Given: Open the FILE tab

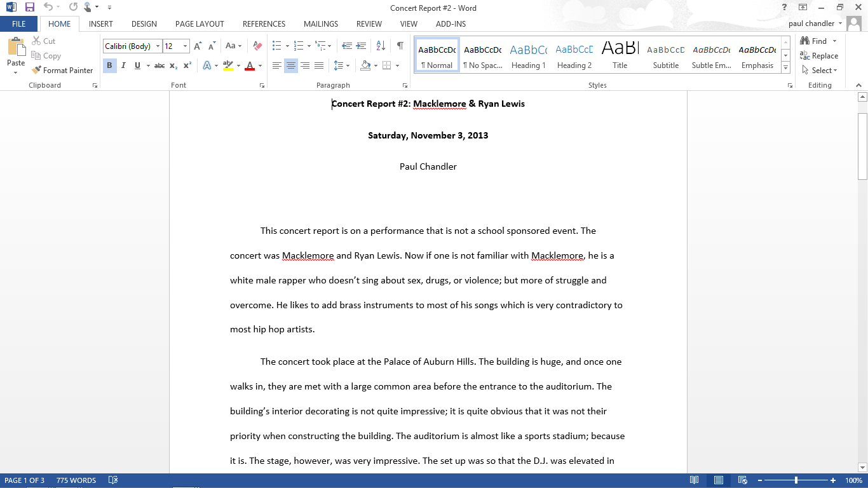Looking at the screenshot, I should (19, 24).
